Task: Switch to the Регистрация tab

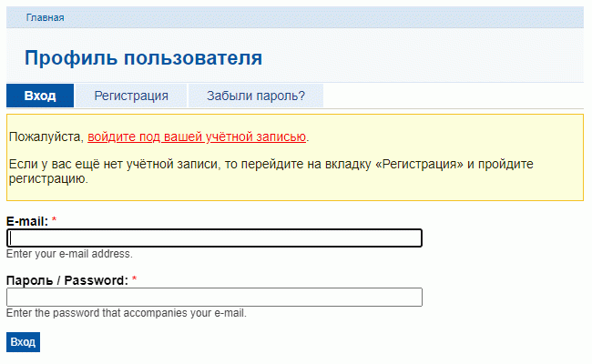Action: [131, 96]
